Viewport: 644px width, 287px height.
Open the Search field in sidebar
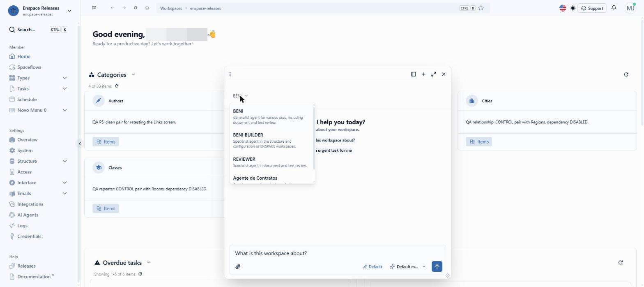pos(39,30)
